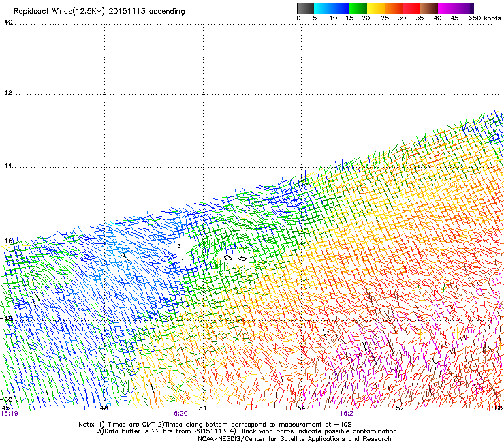Click the 48 longitude axis label
Screen dimensions: 504x443
tap(104, 408)
